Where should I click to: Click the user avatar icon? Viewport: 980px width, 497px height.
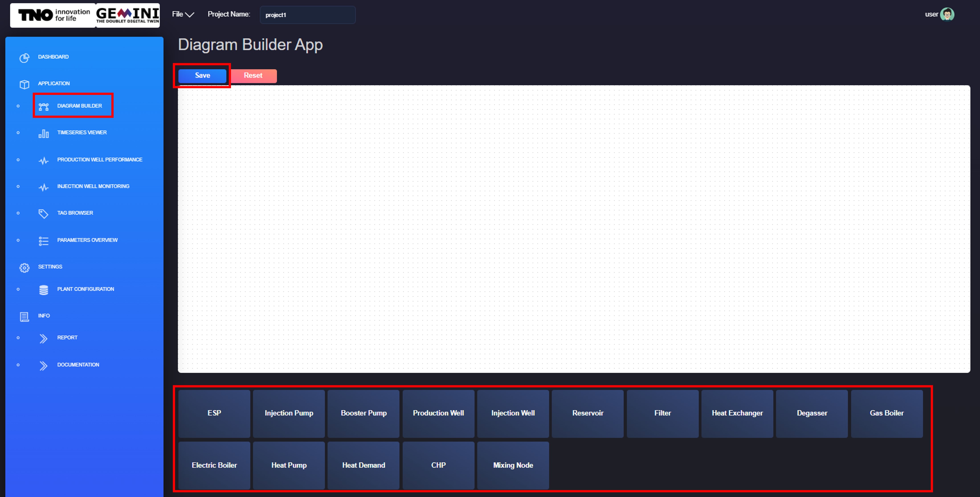pyautogui.click(x=947, y=14)
